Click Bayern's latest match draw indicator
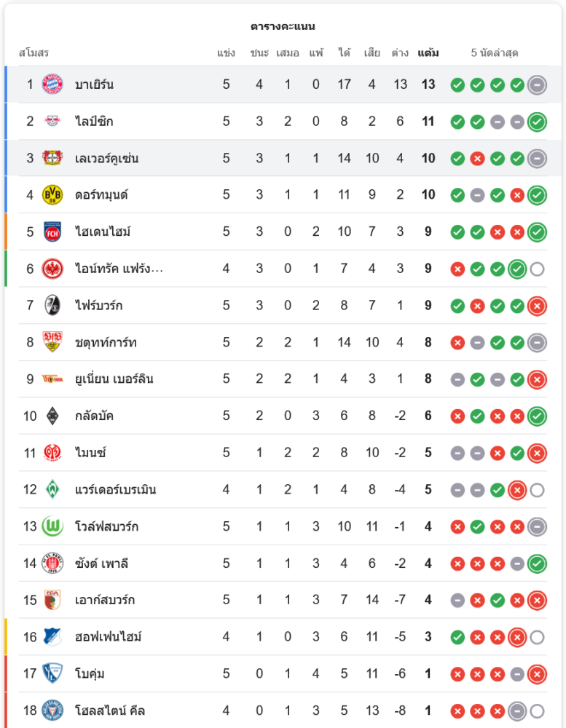Screen dimensions: 566x728 click(537, 84)
